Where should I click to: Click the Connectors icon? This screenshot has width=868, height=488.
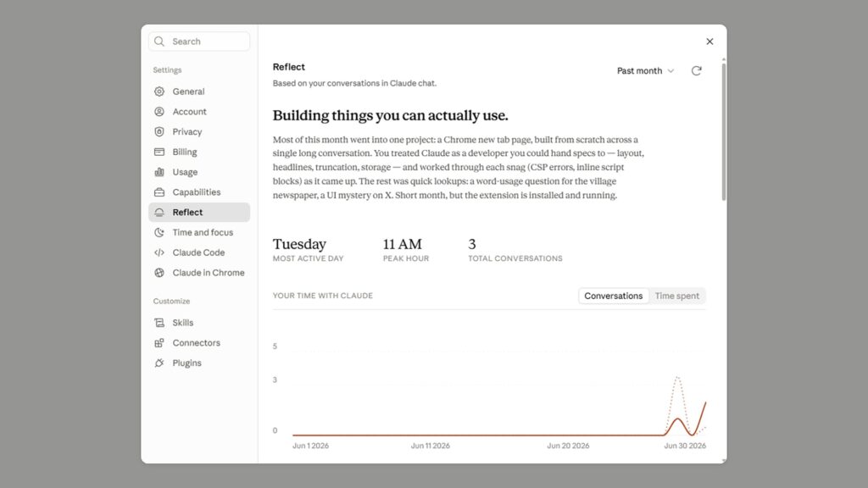pos(159,343)
